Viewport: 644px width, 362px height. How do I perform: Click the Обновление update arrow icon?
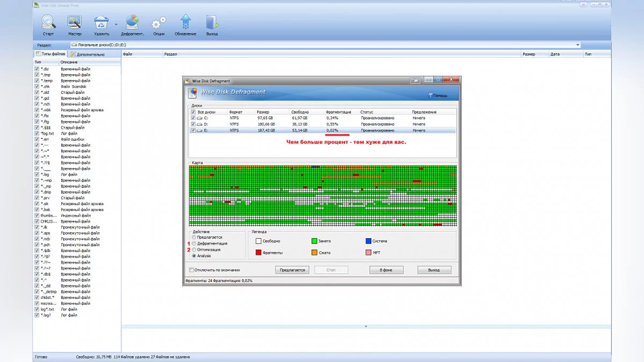click(x=185, y=23)
